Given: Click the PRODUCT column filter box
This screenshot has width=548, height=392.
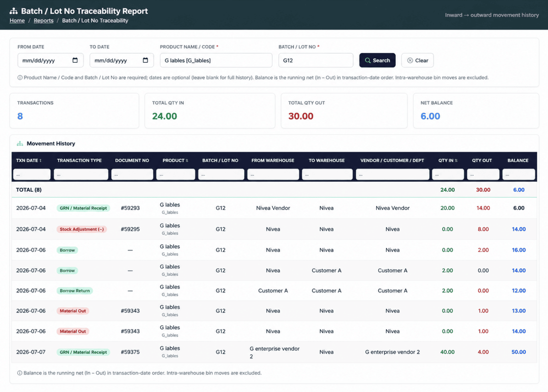Looking at the screenshot, I should pyautogui.click(x=176, y=175).
